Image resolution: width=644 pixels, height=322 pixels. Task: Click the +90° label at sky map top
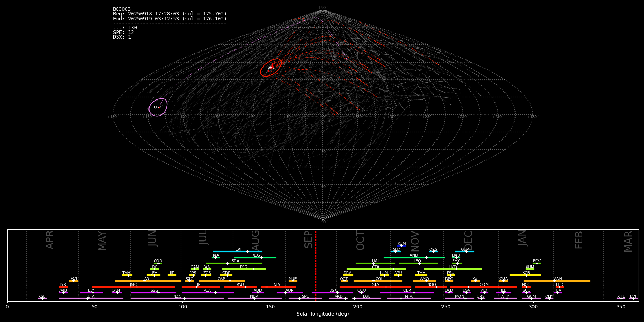pos(323,8)
